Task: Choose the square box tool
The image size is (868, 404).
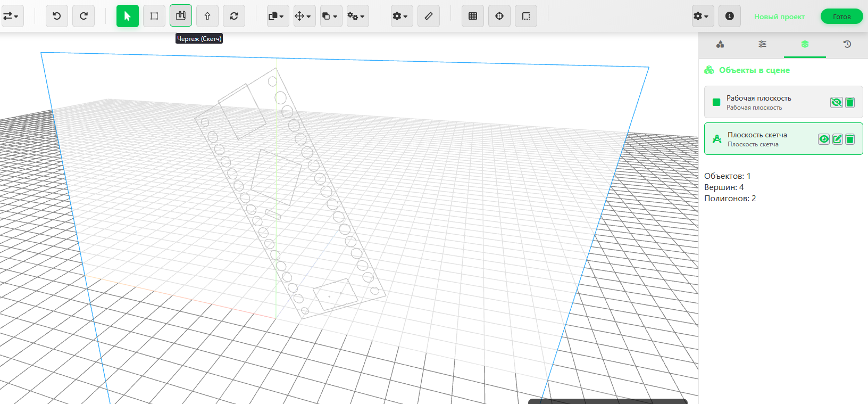Action: click(154, 16)
